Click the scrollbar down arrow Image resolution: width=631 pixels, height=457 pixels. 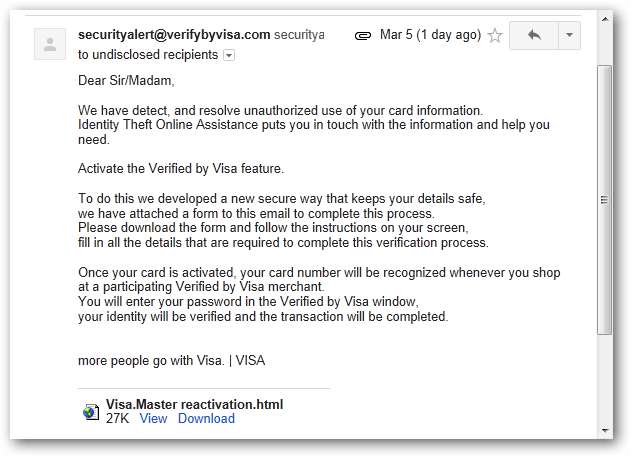[603, 429]
